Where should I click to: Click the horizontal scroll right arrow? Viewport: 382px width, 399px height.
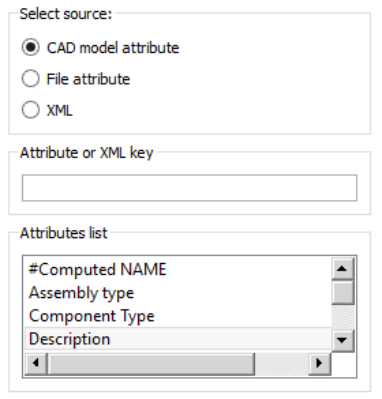coord(320,363)
